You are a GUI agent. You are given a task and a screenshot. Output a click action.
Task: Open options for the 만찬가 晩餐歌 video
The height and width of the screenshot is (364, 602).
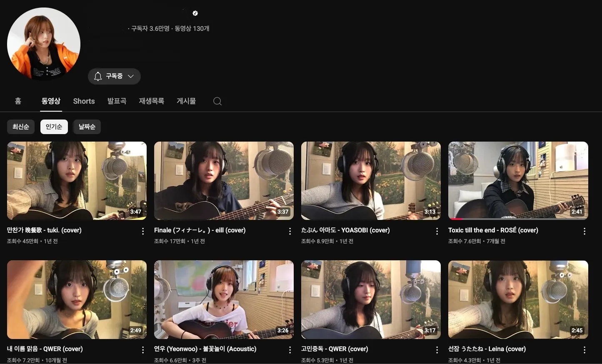point(143,231)
